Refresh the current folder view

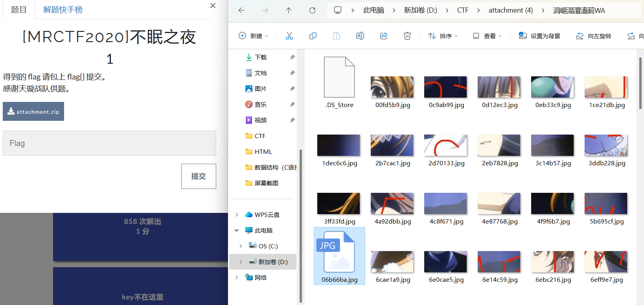pos(312,10)
